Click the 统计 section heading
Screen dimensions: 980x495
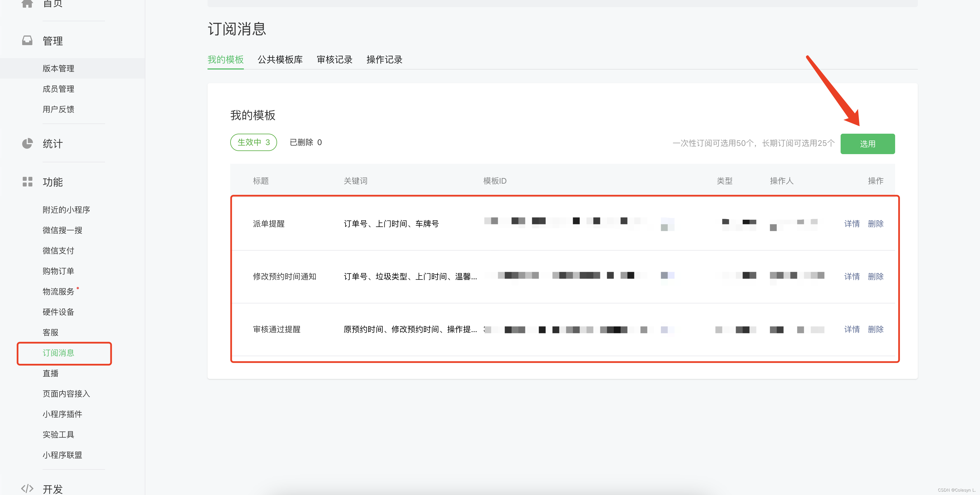(x=53, y=143)
